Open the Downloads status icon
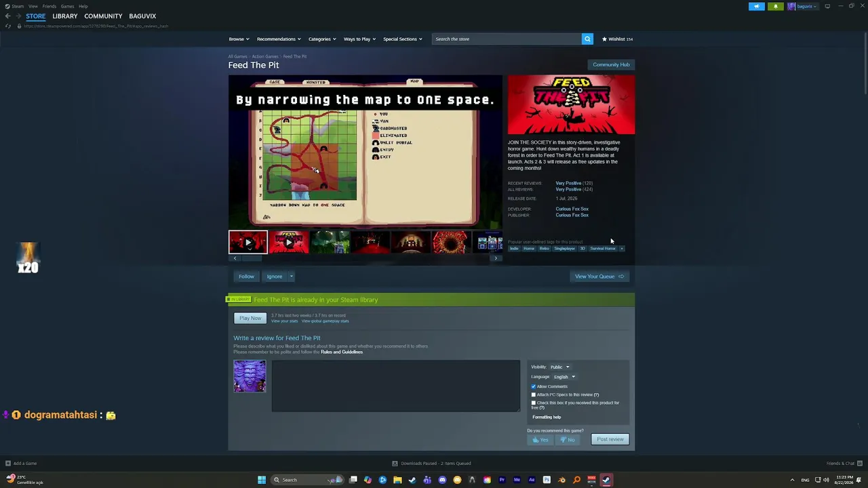This screenshot has height=488, width=868. (395, 464)
